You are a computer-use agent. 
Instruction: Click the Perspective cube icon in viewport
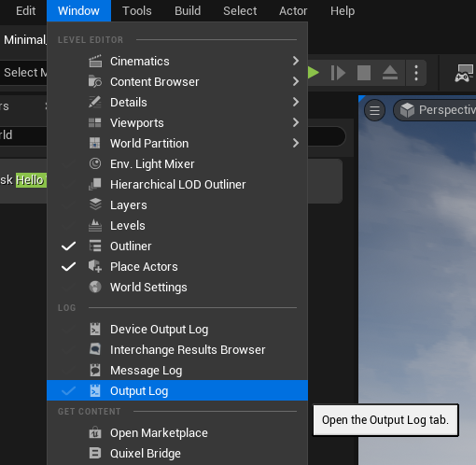click(407, 110)
